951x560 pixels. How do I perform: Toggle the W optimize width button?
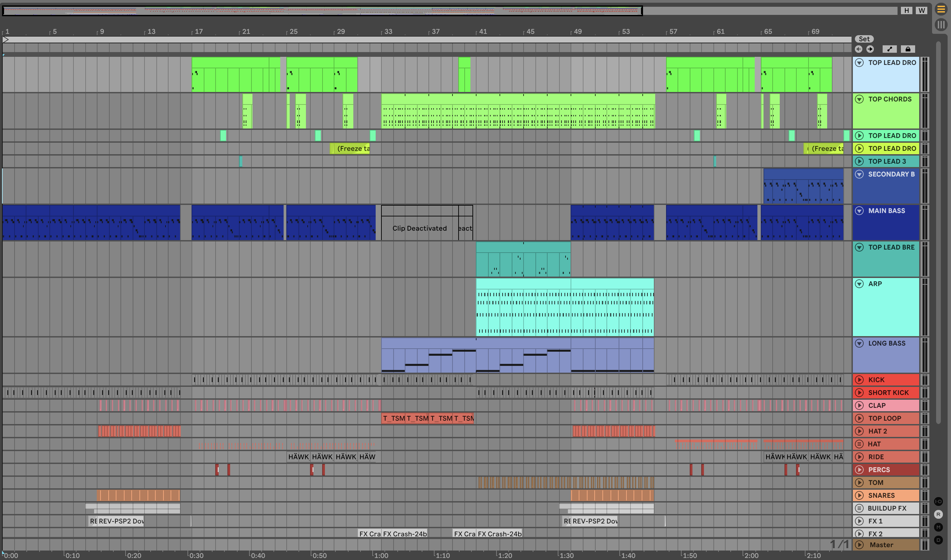pos(922,10)
